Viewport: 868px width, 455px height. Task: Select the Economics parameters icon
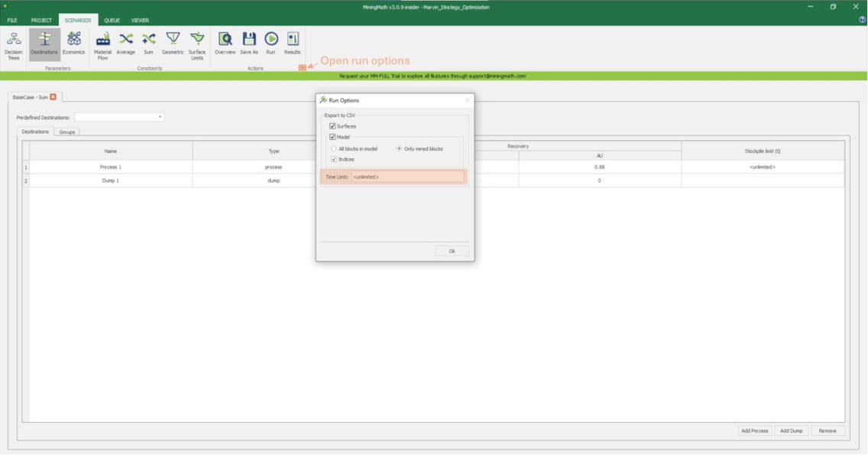click(74, 44)
